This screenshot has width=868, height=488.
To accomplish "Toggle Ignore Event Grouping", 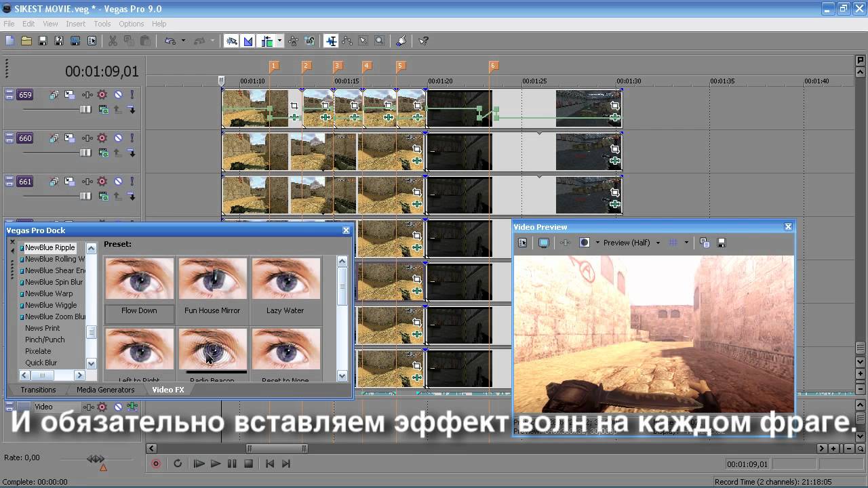I will tap(310, 41).
